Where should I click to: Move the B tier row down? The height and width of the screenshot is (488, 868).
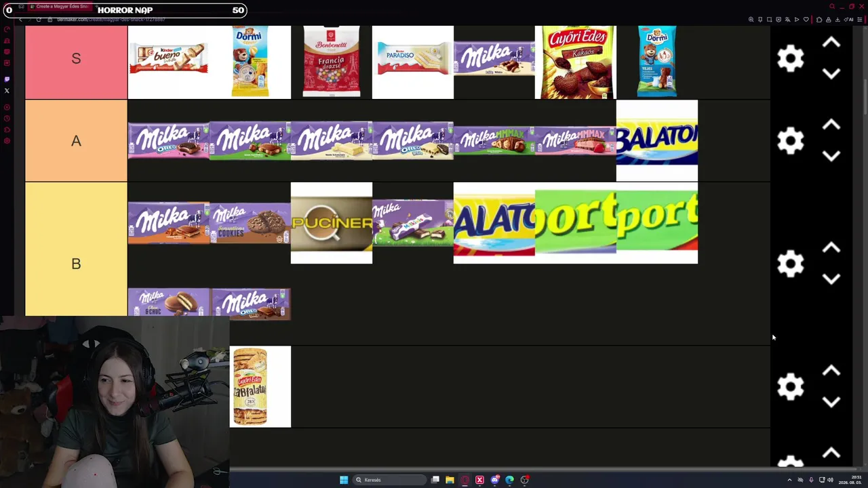[x=831, y=279]
